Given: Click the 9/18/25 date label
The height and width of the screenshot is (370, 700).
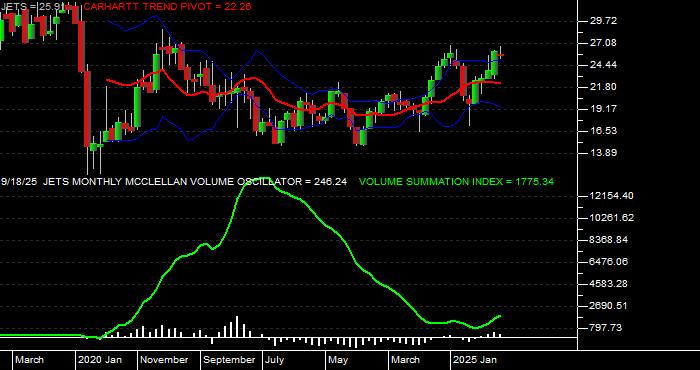Looking at the screenshot, I should [19, 182].
